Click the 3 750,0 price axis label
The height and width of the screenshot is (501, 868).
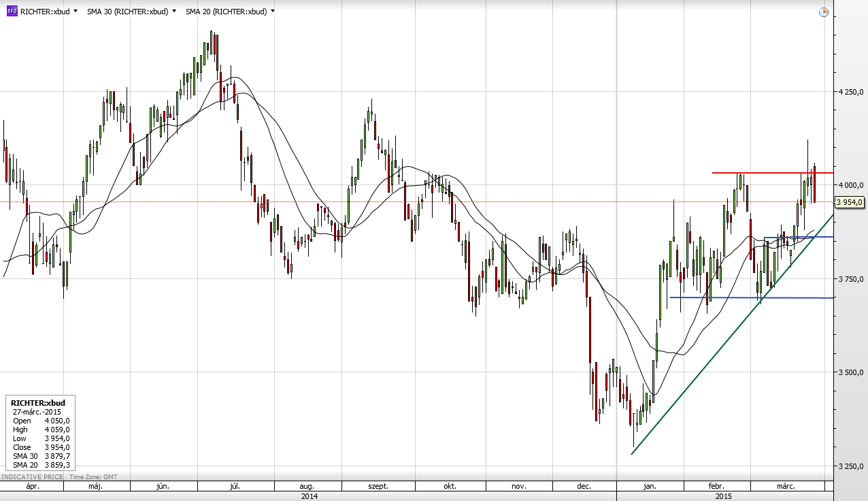click(x=852, y=279)
